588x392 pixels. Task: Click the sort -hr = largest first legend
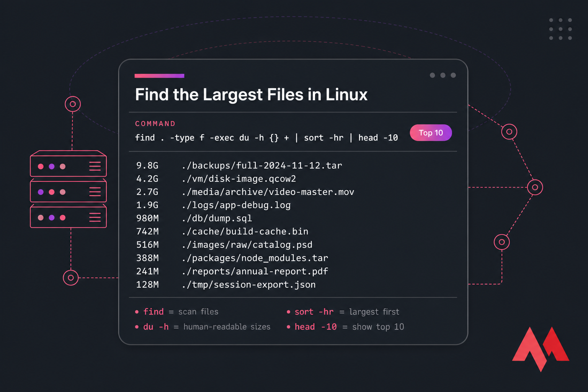tap(343, 312)
